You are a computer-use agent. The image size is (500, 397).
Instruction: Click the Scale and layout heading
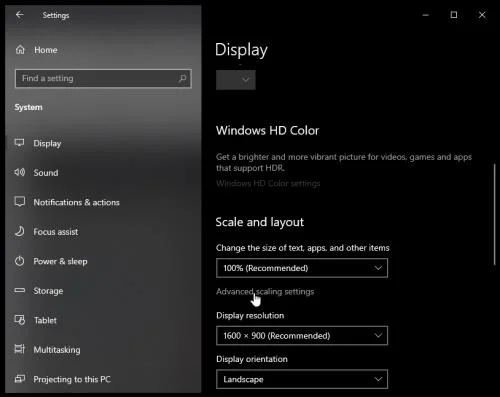point(260,222)
